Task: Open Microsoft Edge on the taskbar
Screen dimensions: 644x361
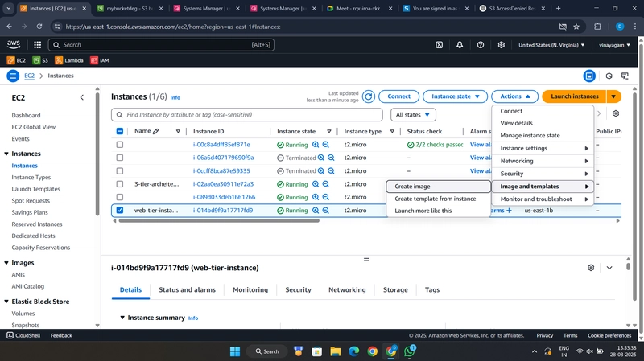Action: click(353, 351)
